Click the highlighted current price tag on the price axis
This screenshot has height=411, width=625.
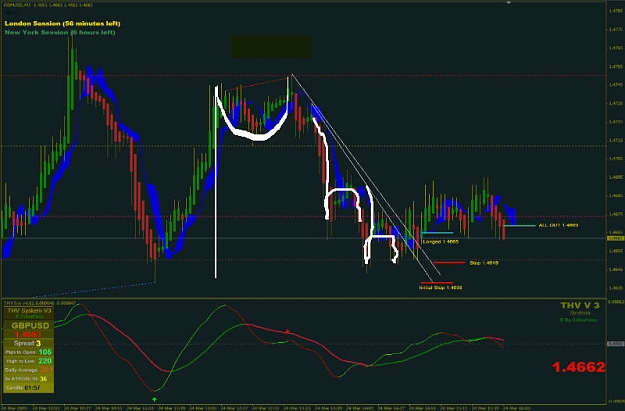615,238
